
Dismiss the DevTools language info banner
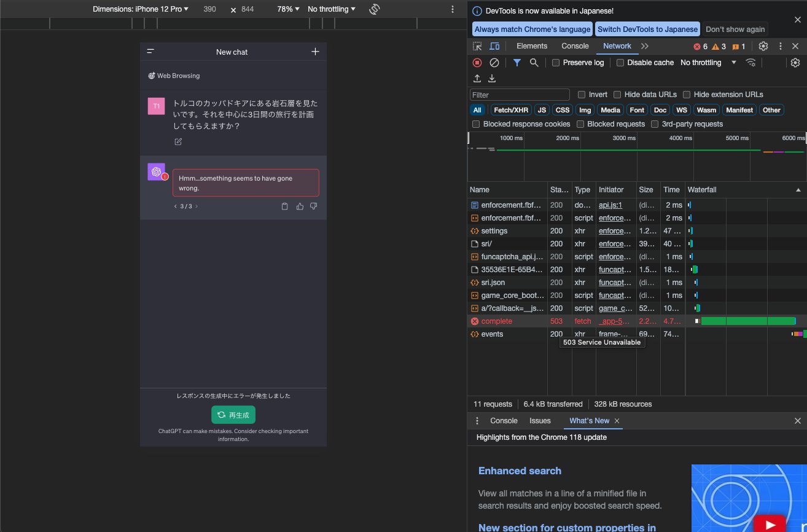tap(798, 20)
